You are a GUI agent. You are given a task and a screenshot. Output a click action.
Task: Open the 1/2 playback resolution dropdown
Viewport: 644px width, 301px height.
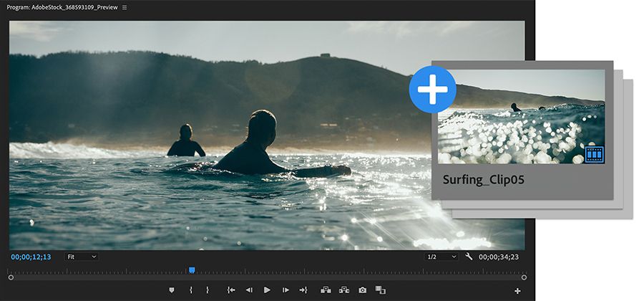click(x=441, y=257)
